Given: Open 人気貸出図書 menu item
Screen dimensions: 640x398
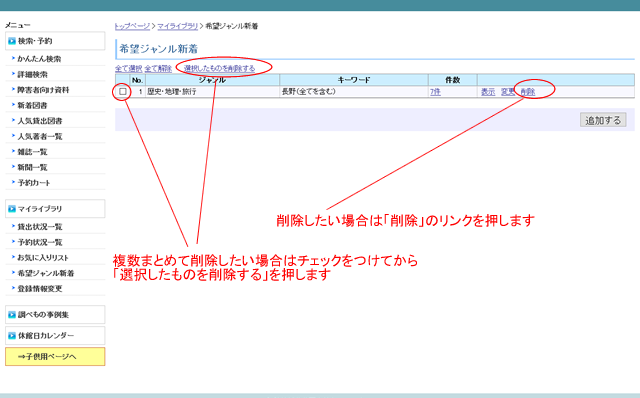Looking at the screenshot, I should point(40,121).
